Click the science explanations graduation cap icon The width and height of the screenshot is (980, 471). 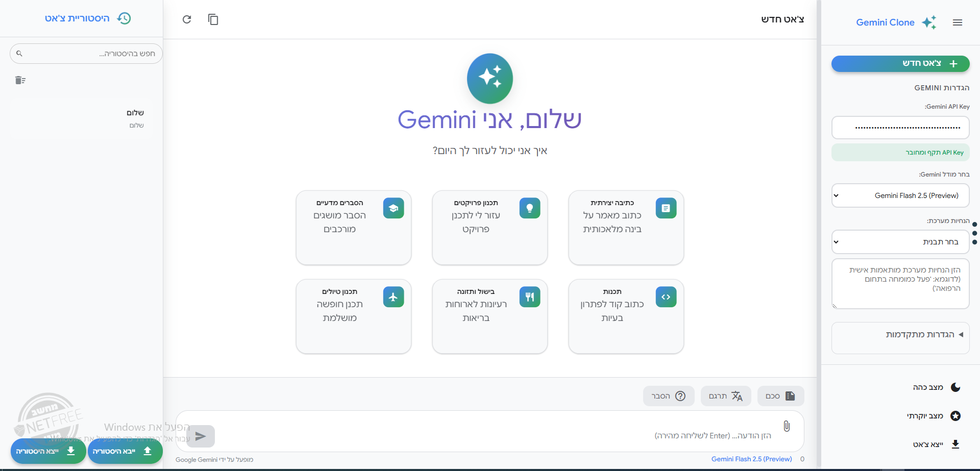coord(393,208)
